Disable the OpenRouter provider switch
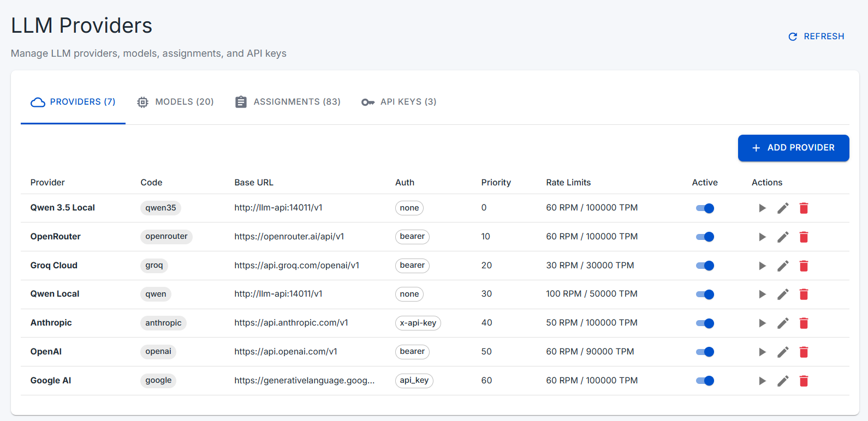This screenshot has height=421, width=868. coord(705,237)
